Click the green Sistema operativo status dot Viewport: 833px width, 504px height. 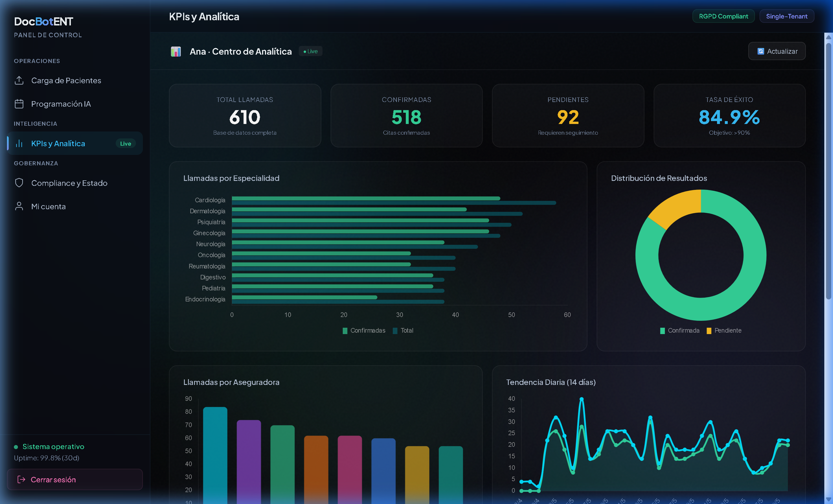point(16,447)
